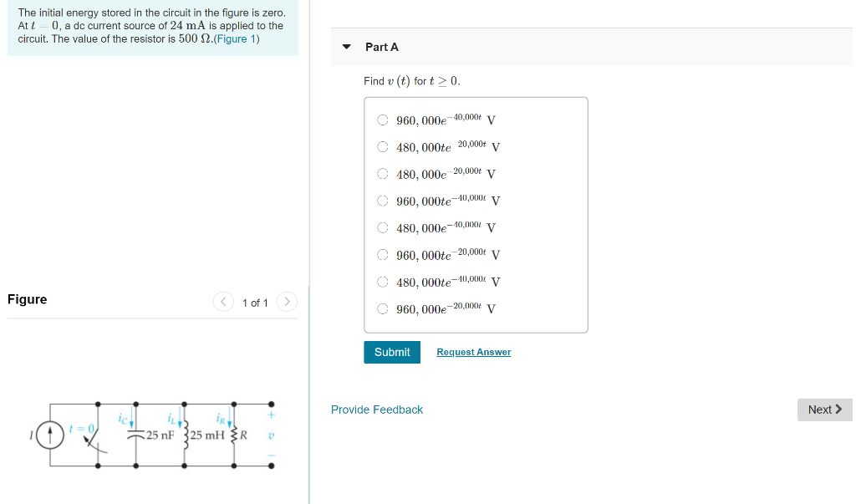856x504 pixels.
Task: Click the previous-figure left chevron arrow
Action: [x=222, y=302]
